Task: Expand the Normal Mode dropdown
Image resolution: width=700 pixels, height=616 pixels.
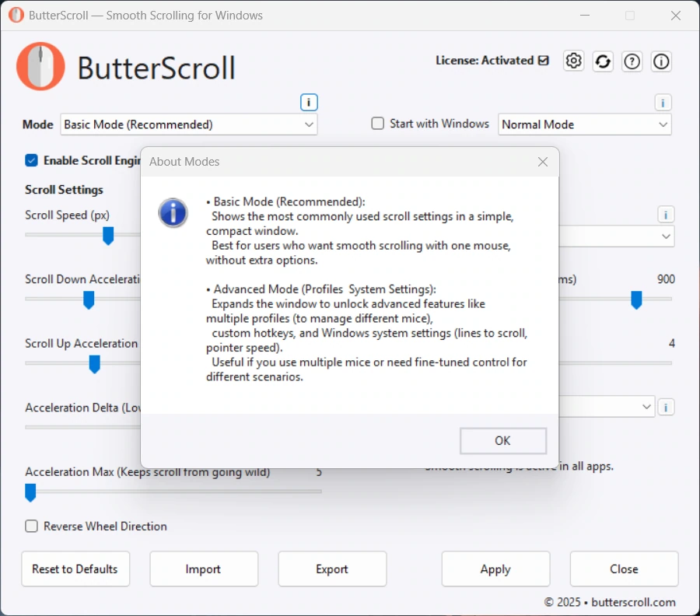Action: pos(584,124)
